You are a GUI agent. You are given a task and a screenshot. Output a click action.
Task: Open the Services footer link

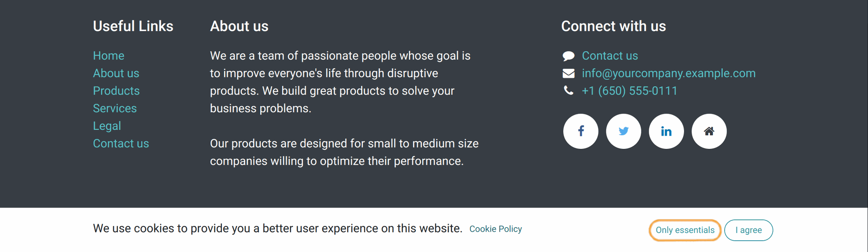coord(115,109)
